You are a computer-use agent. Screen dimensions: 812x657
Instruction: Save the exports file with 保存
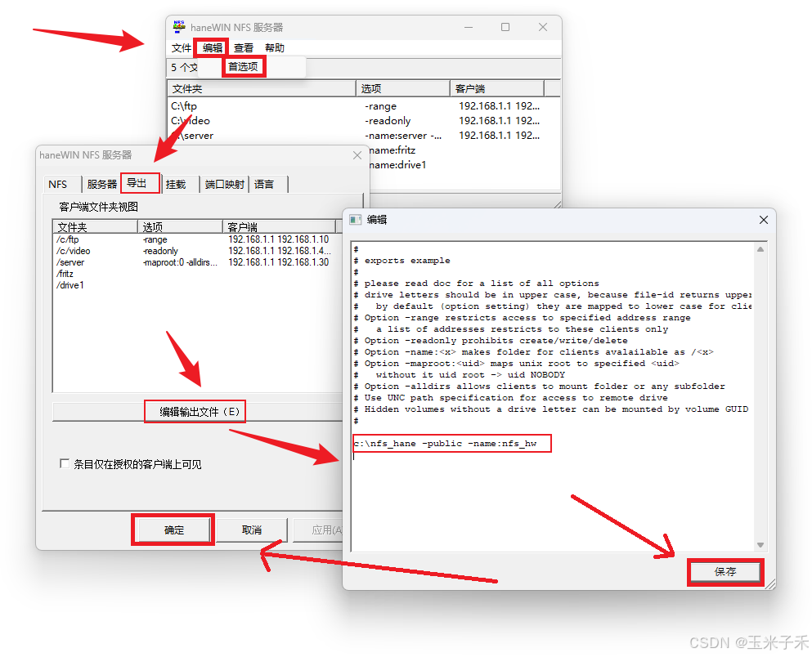click(725, 572)
